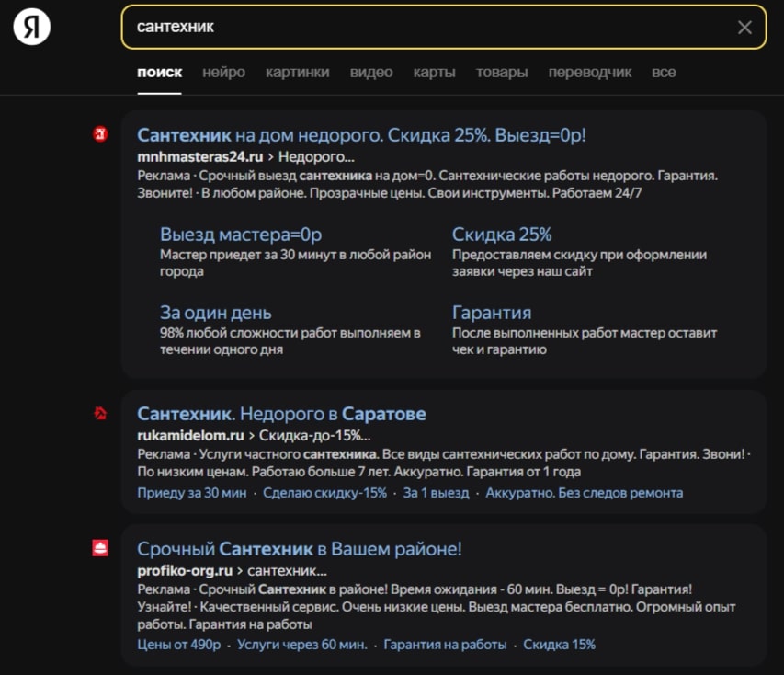
Task: Click text "Мастер приедет за 30 минут"
Action: pyautogui.click(x=248, y=255)
